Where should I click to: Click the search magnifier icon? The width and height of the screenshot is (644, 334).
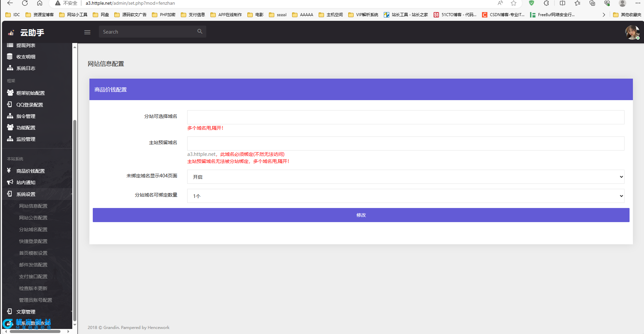200,32
